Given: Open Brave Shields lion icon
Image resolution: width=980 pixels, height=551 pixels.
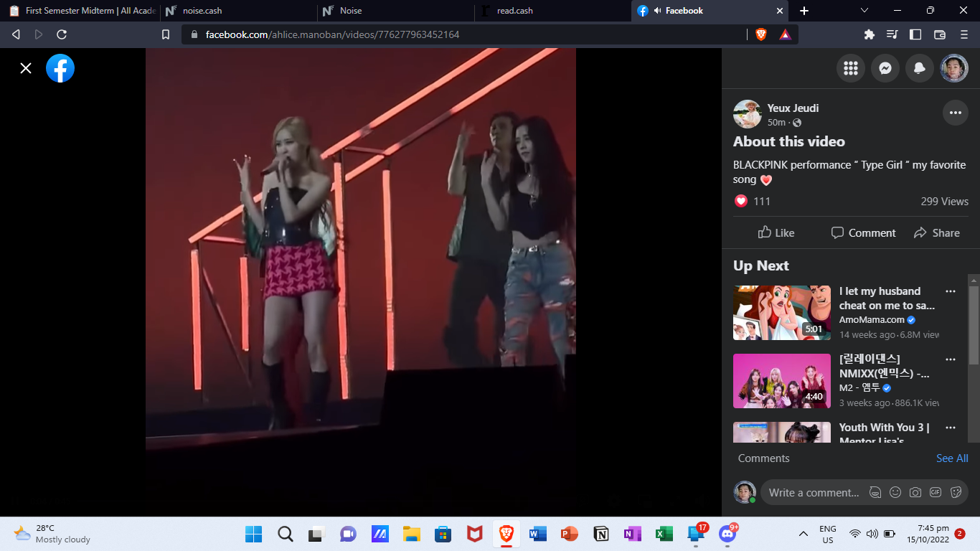Looking at the screenshot, I should [x=761, y=34].
